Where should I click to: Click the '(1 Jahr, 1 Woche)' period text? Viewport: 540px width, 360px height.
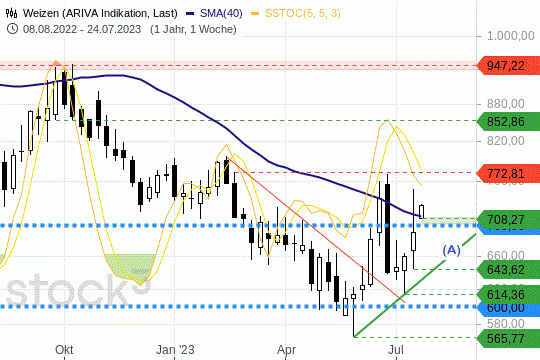point(193,29)
